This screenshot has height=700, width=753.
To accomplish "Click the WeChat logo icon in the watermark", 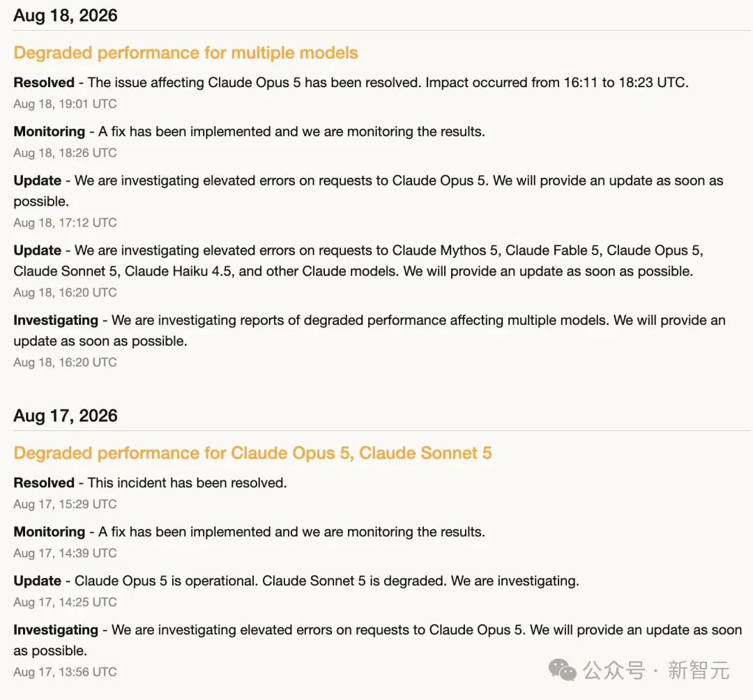I will (x=562, y=670).
